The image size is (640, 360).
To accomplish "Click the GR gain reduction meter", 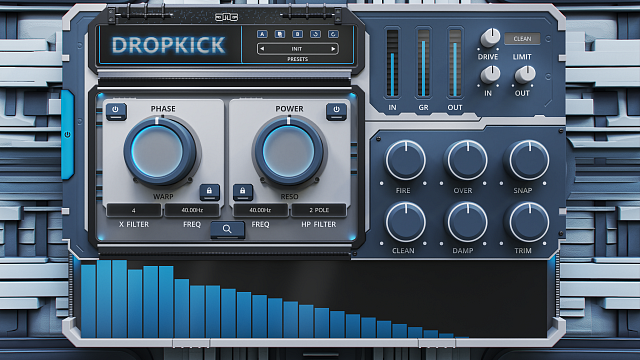I will (x=423, y=63).
